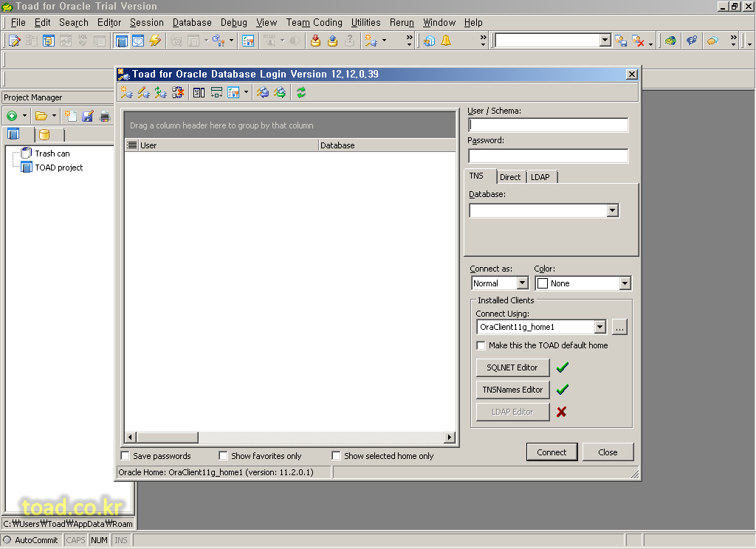Open dropdown arrow beside login options icon
The height and width of the screenshot is (549, 756).
[247, 92]
